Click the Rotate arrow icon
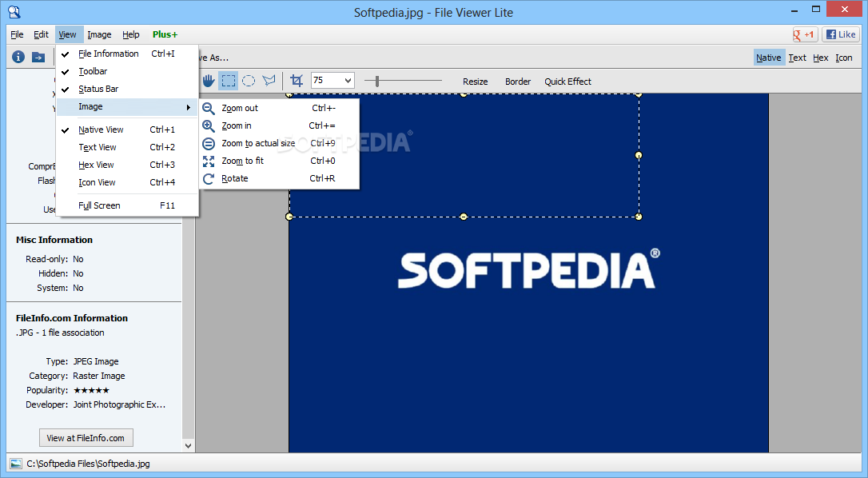The width and height of the screenshot is (868, 478). 208,179
